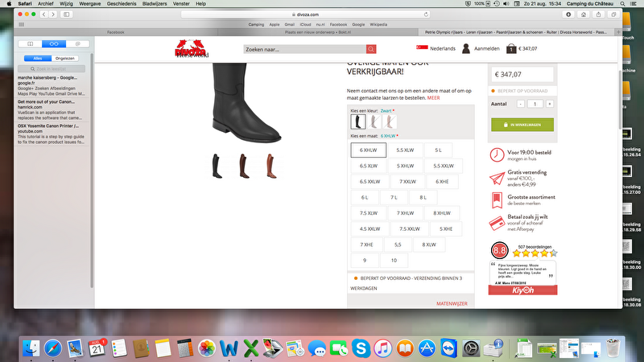Add boot to cart with In Winkelwagen
Image resolution: width=644 pixels, height=362 pixels.
(522, 125)
